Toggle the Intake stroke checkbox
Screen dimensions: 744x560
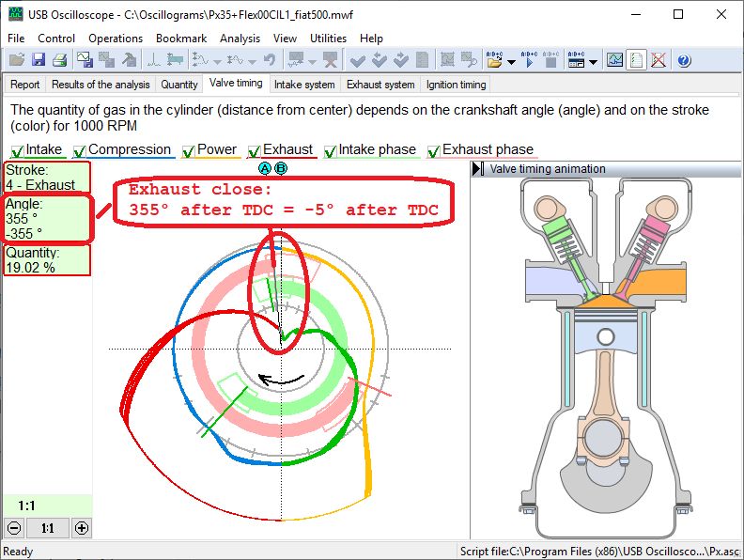(17, 150)
